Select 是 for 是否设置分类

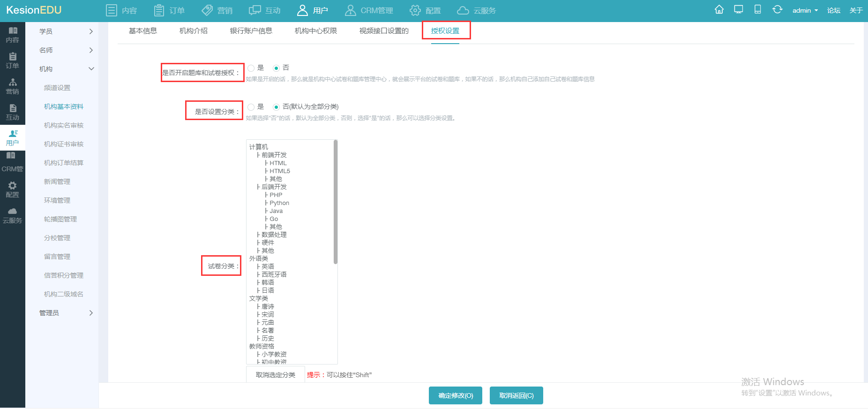point(251,107)
